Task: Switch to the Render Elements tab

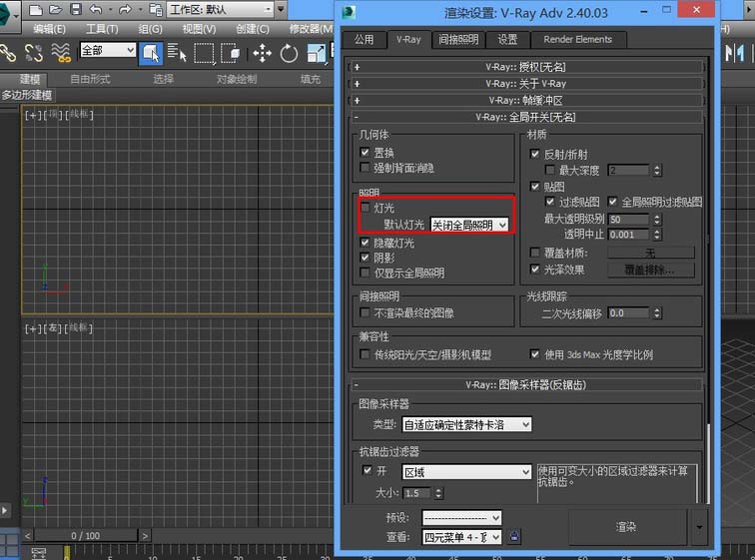Action: (578, 39)
